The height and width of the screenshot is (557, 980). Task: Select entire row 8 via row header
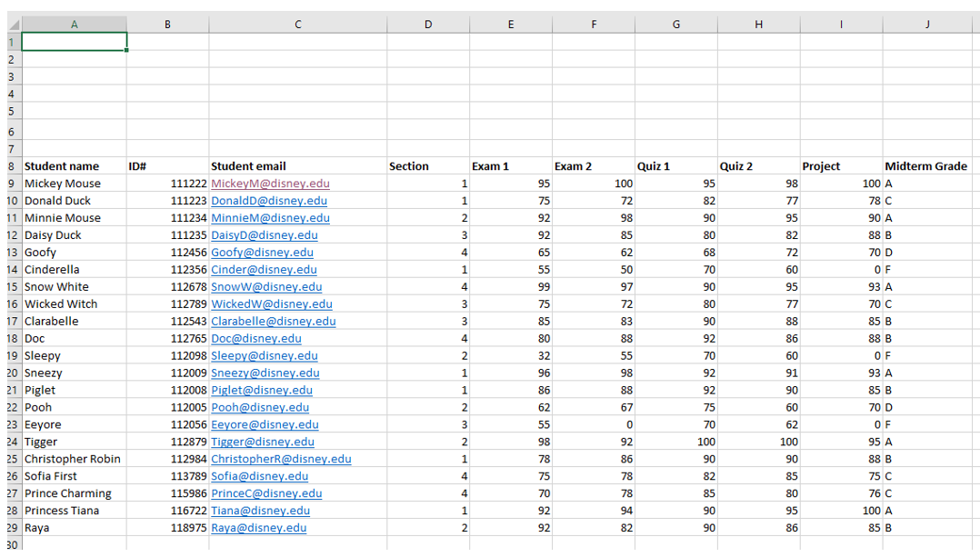(11, 166)
